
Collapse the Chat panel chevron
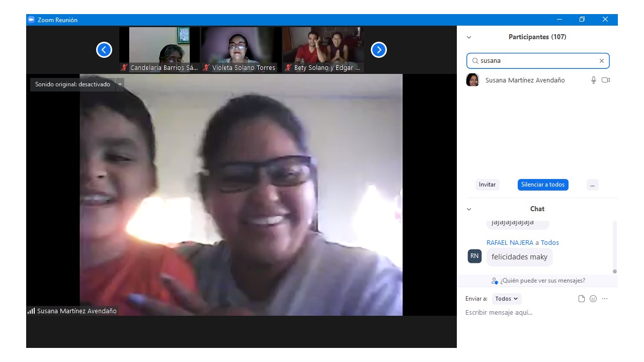(469, 209)
